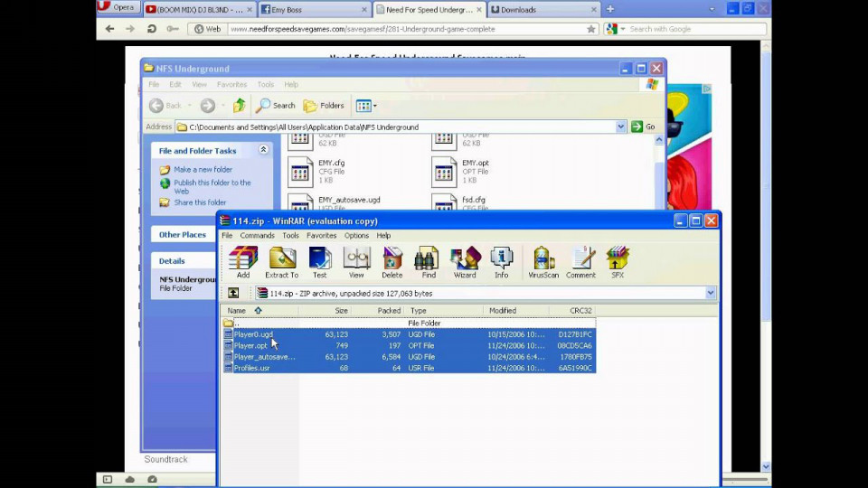
Task: Click Explorer's Back button
Action: [x=165, y=105]
